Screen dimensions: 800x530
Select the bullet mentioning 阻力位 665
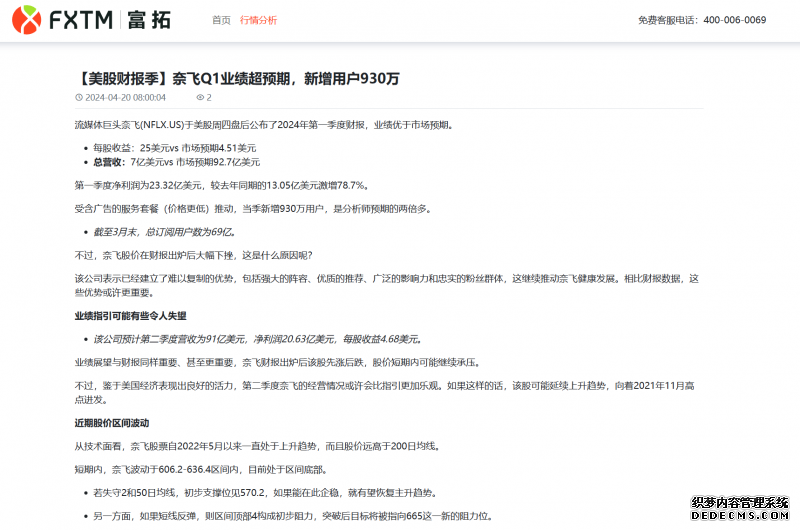pos(293,516)
